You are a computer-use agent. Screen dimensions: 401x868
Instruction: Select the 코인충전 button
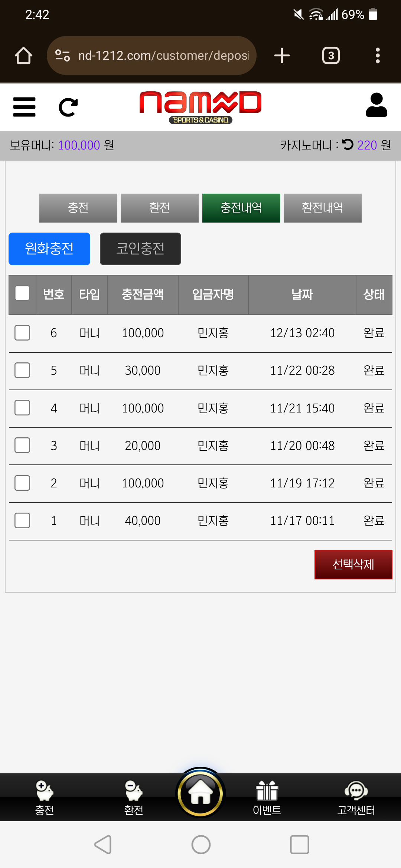(x=140, y=249)
